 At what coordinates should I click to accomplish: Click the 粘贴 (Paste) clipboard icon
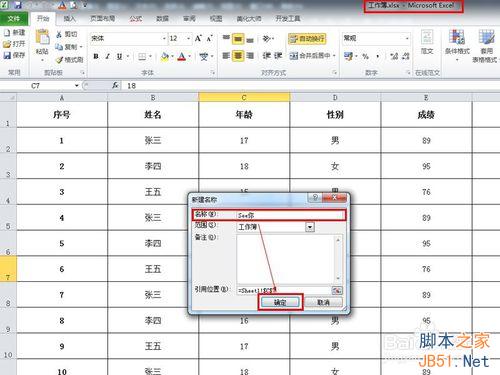click(x=42, y=37)
